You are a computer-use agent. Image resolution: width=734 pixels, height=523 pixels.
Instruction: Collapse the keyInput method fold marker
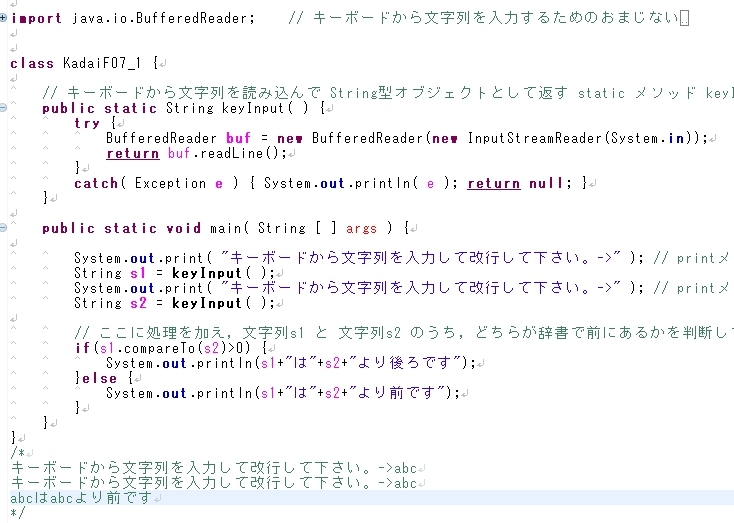coord(4,108)
